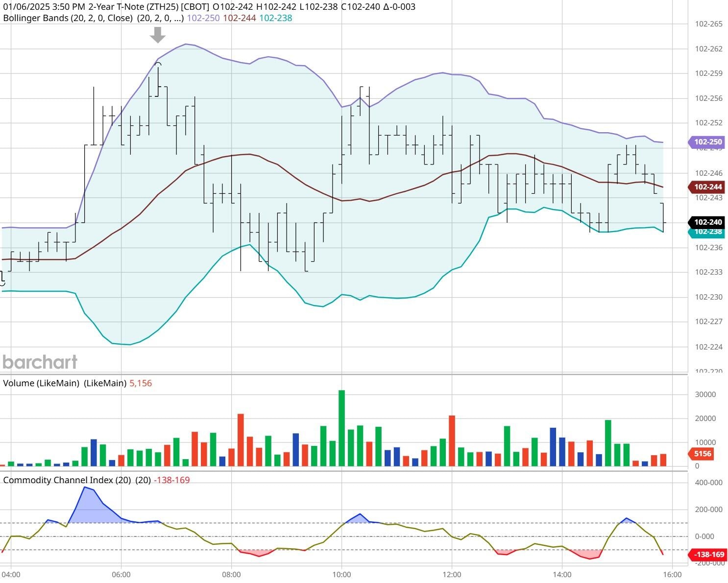Click the red 5156 volume badge

click(x=702, y=454)
